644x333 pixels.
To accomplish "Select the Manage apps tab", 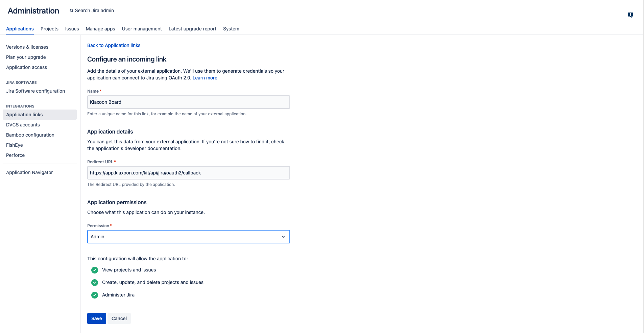I will click(100, 29).
